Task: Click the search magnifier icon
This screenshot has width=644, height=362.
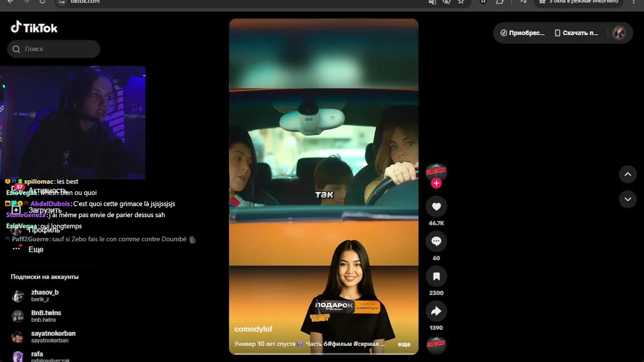Action: click(x=16, y=49)
